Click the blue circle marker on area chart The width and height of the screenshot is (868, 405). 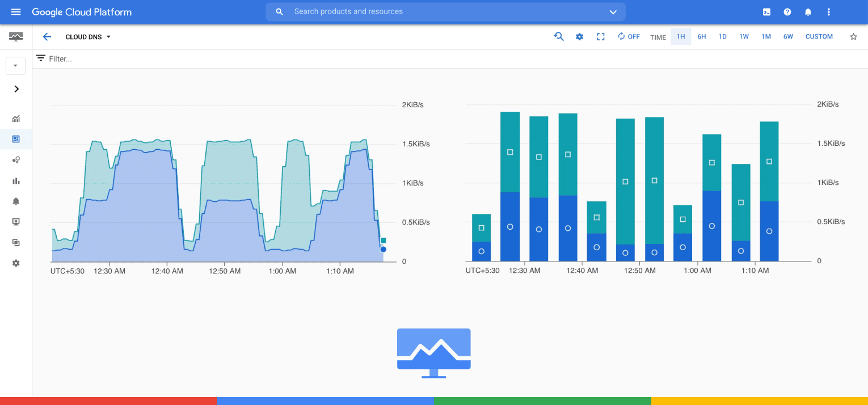[x=384, y=250]
